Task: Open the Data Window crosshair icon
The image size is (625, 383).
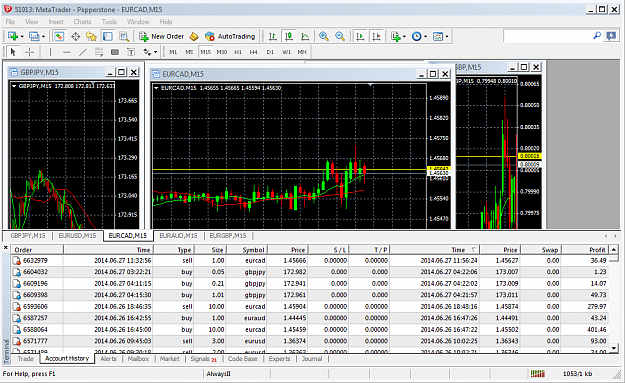Action: tap(75, 36)
